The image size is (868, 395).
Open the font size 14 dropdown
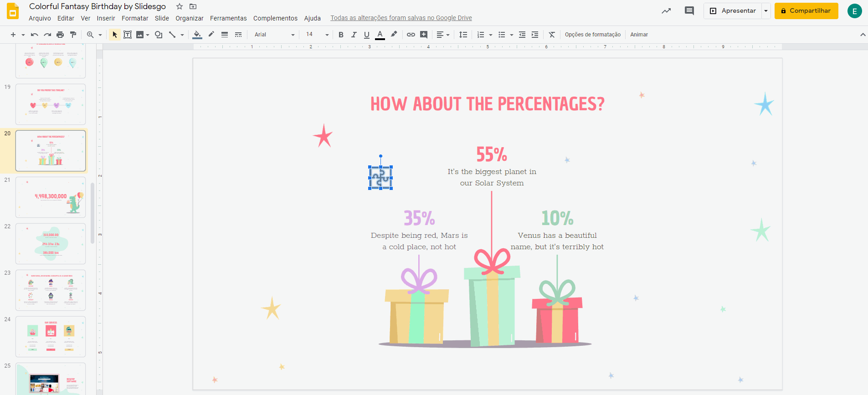(x=317, y=35)
